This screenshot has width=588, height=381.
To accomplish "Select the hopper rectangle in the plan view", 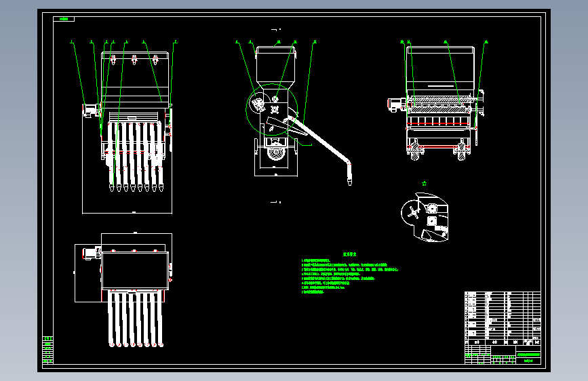I will pyautogui.click(x=135, y=270).
